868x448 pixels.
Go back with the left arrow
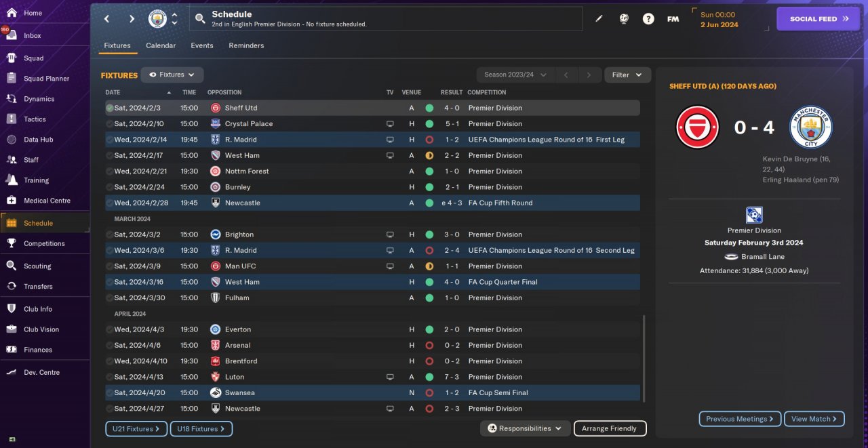click(x=106, y=19)
